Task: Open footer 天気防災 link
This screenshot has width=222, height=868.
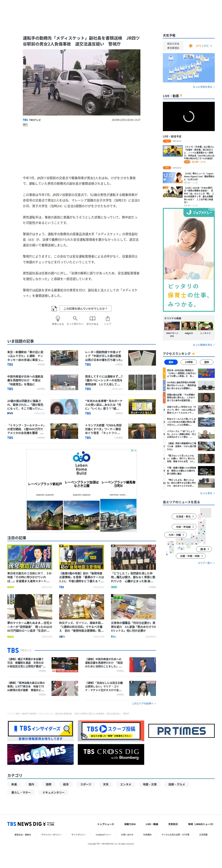Action: click(173, 824)
